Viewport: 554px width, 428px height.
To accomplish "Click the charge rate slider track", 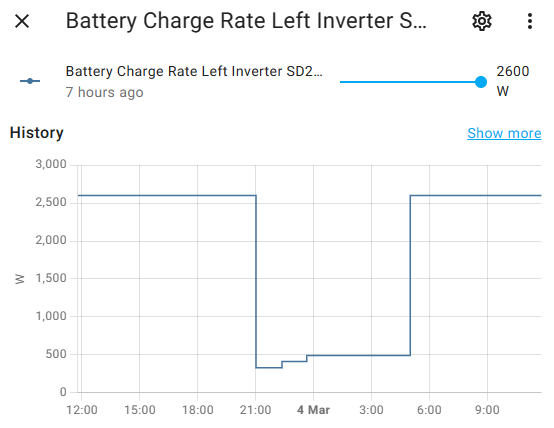I will pyautogui.click(x=410, y=82).
